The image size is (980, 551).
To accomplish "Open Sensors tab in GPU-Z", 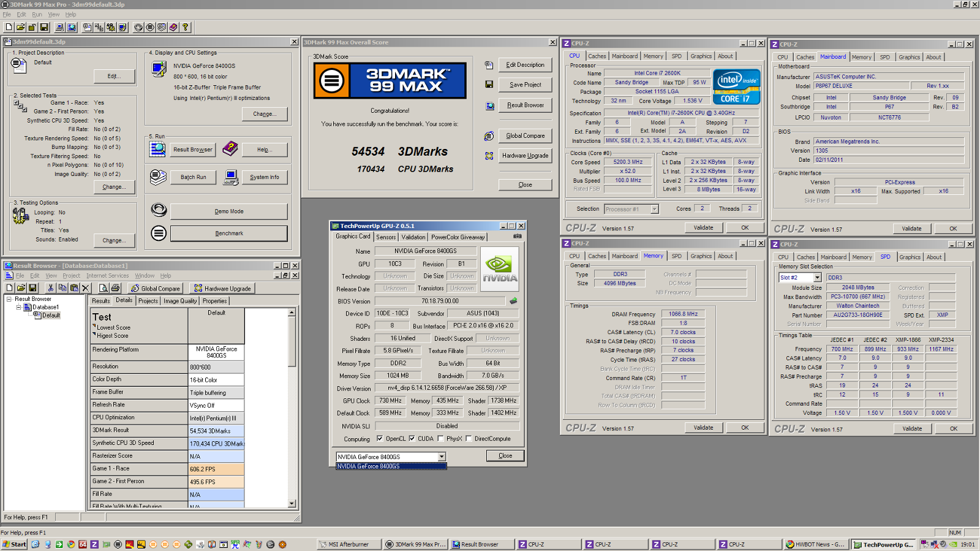I will [x=386, y=237].
